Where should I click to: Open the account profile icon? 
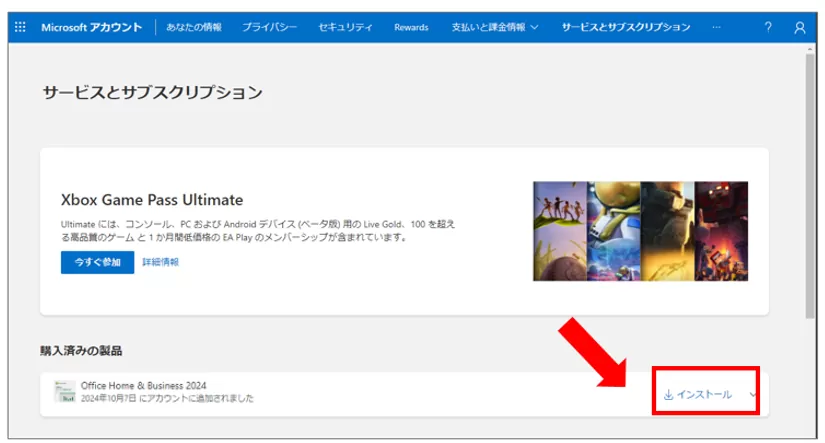coord(799,27)
